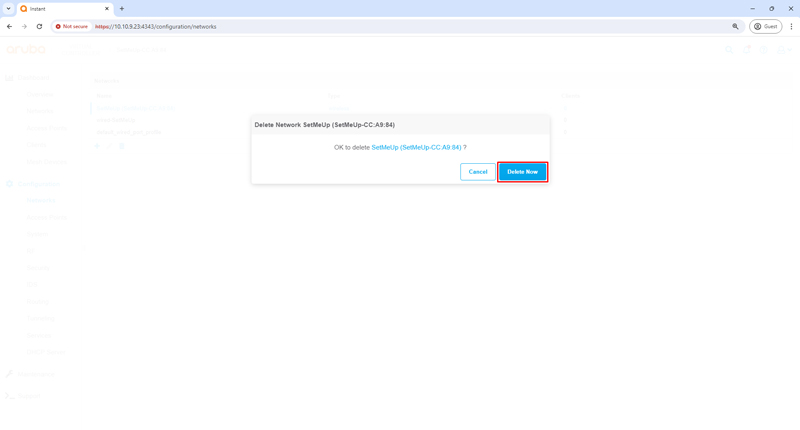Click the SetMeUp network name link in dialog
800x430 pixels.
(x=416, y=148)
